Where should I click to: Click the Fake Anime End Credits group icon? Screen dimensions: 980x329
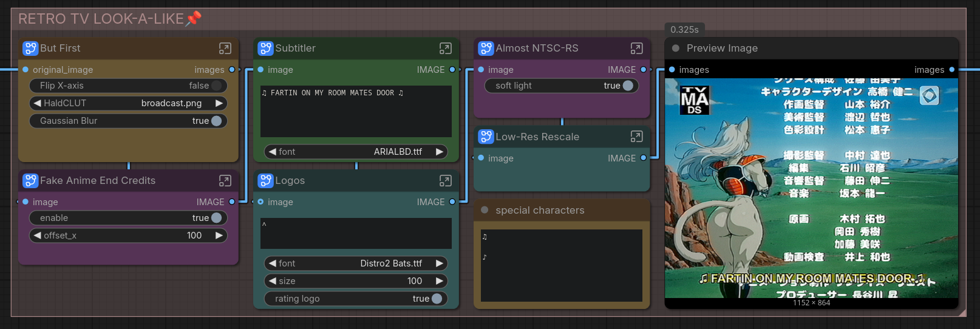click(30, 181)
